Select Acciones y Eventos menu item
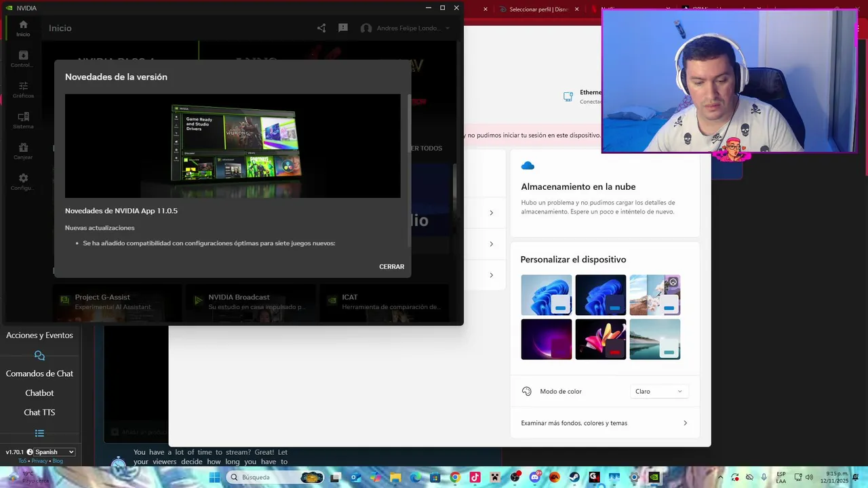The width and height of the screenshot is (868, 488). [x=39, y=335]
